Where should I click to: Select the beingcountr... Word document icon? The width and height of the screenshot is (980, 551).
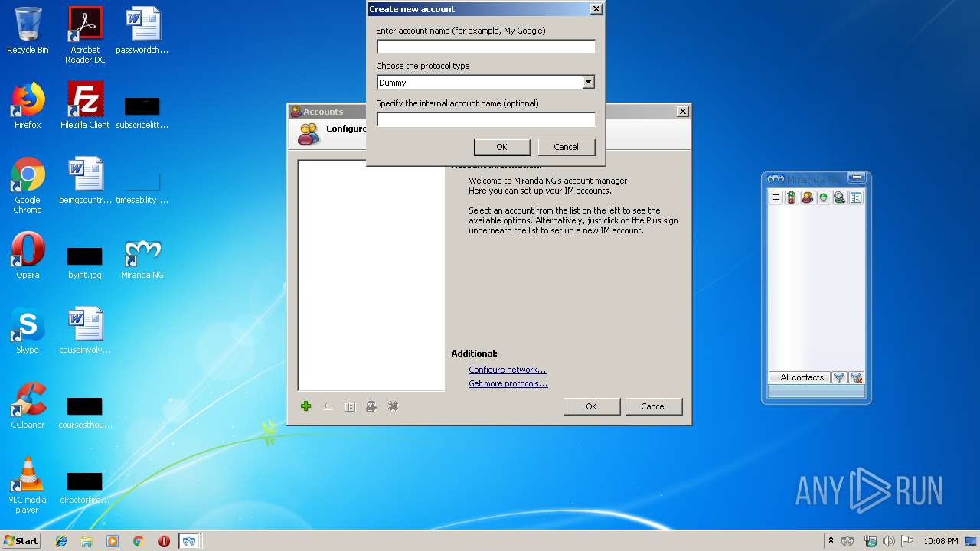tap(85, 181)
